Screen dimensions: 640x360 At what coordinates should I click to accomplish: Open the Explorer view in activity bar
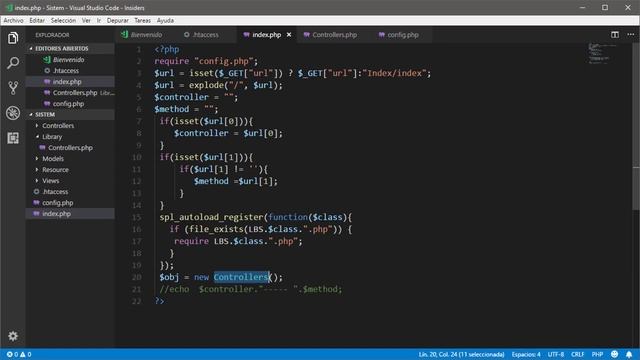pos(13,38)
